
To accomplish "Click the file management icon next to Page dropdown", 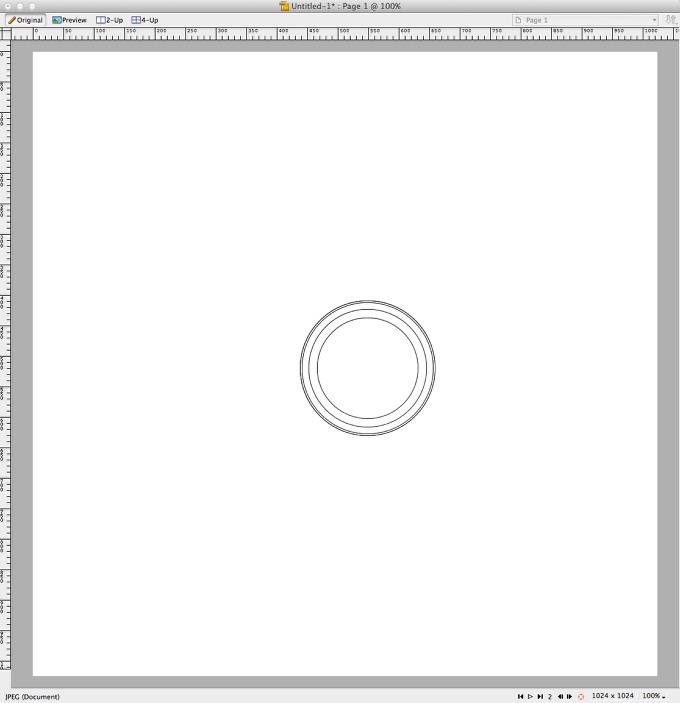I will click(x=670, y=20).
